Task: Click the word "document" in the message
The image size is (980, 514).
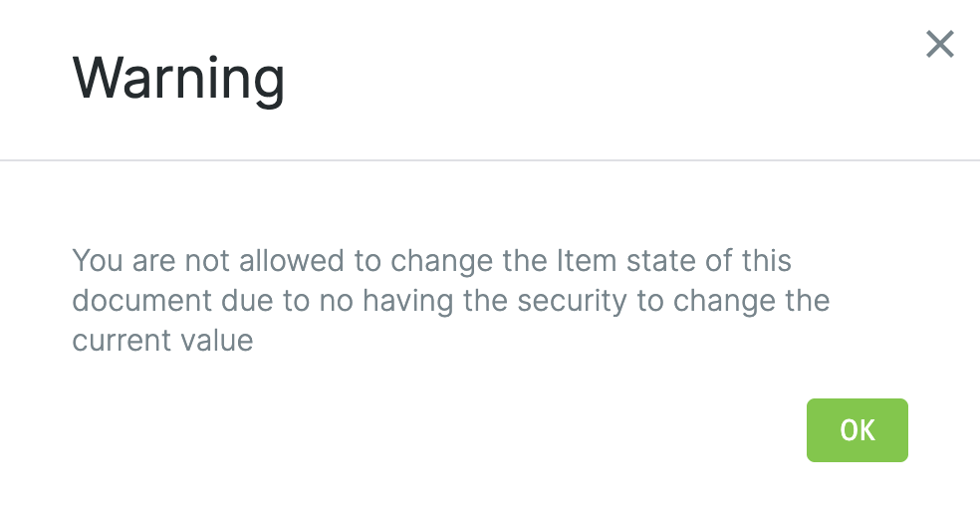Action: click(x=142, y=301)
